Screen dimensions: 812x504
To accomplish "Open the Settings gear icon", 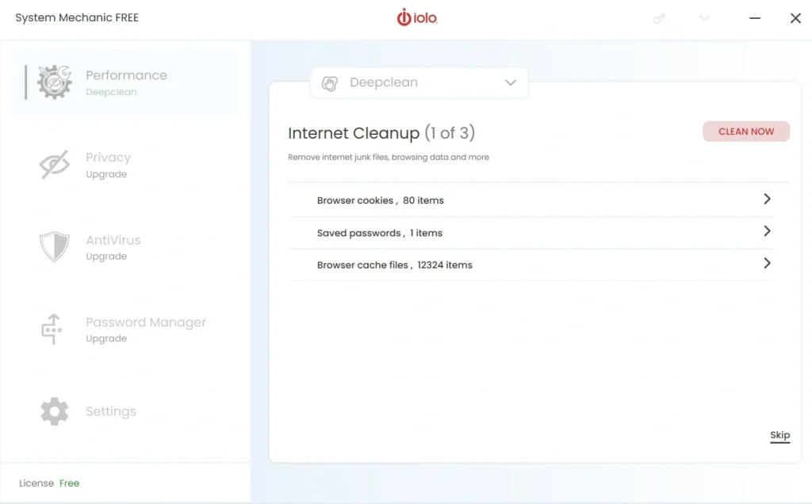I will click(55, 411).
